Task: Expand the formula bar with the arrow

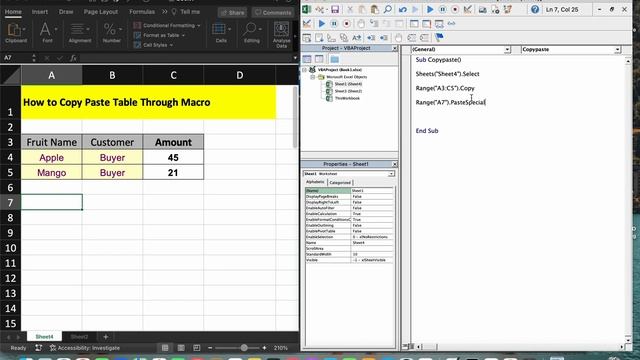Action: (x=295, y=58)
